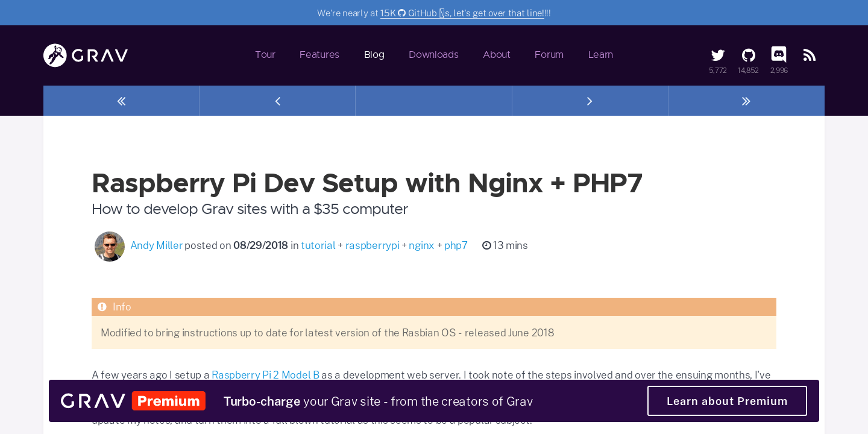Go to next post with right chevron
868x434 pixels.
[590, 101]
